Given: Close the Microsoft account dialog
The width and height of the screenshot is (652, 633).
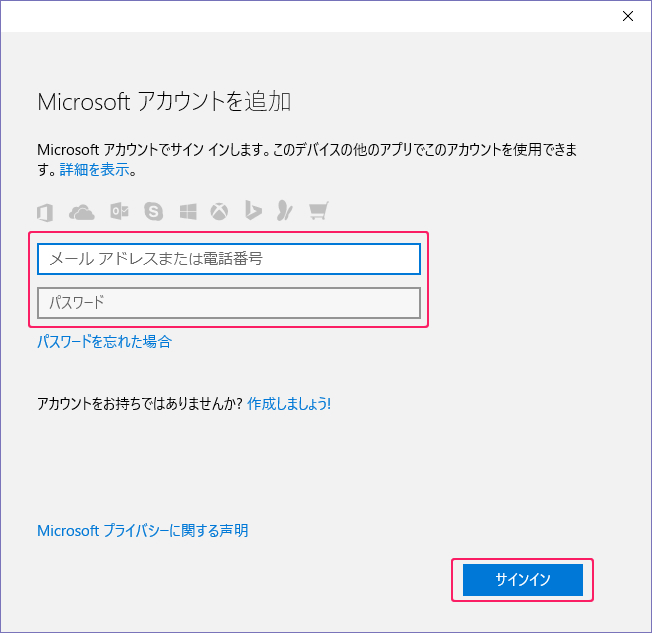Looking at the screenshot, I should pyautogui.click(x=628, y=16).
